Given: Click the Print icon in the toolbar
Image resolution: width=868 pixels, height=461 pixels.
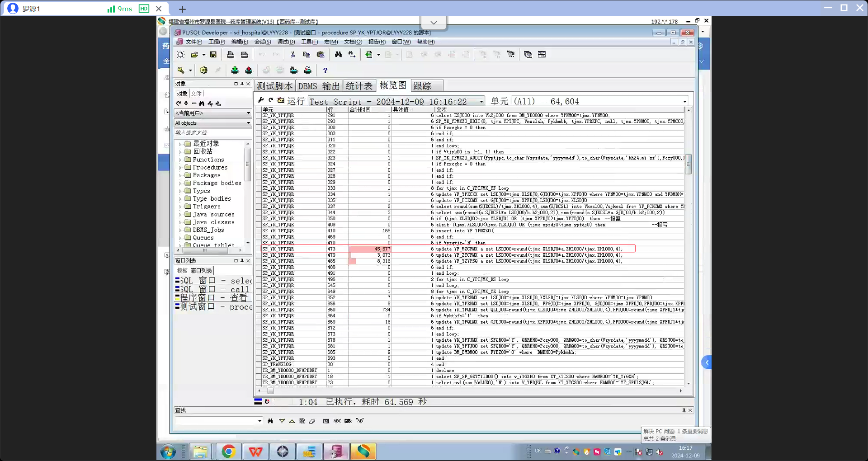Looking at the screenshot, I should (231, 55).
